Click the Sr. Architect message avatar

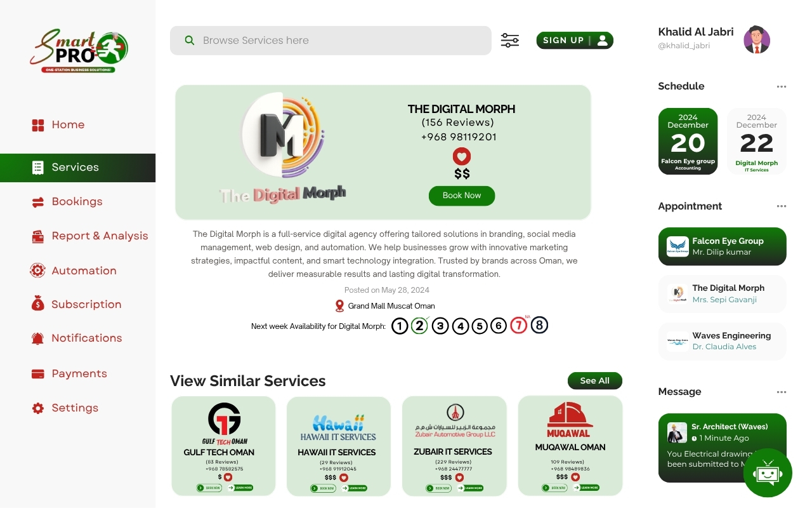coord(677,432)
